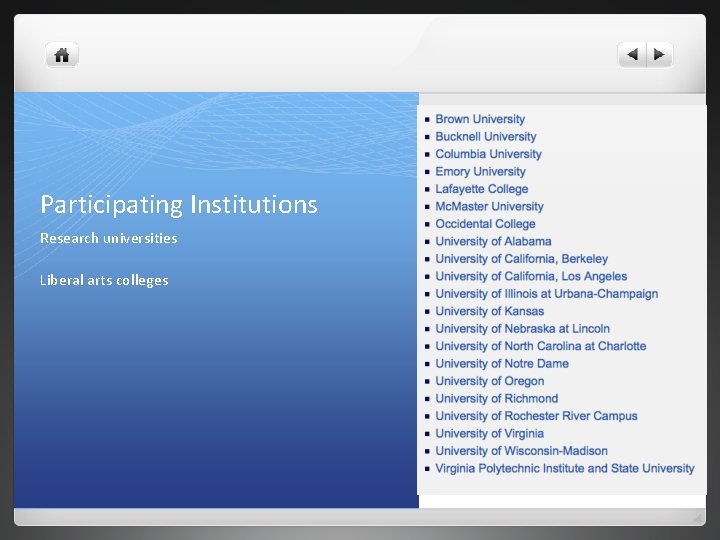Select the Research universities text
The image size is (720, 540).
[x=109, y=238]
